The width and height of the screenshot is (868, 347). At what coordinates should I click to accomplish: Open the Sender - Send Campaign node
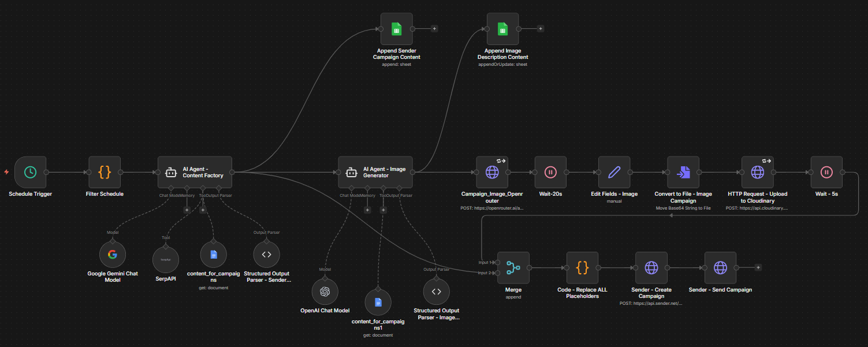720,267
